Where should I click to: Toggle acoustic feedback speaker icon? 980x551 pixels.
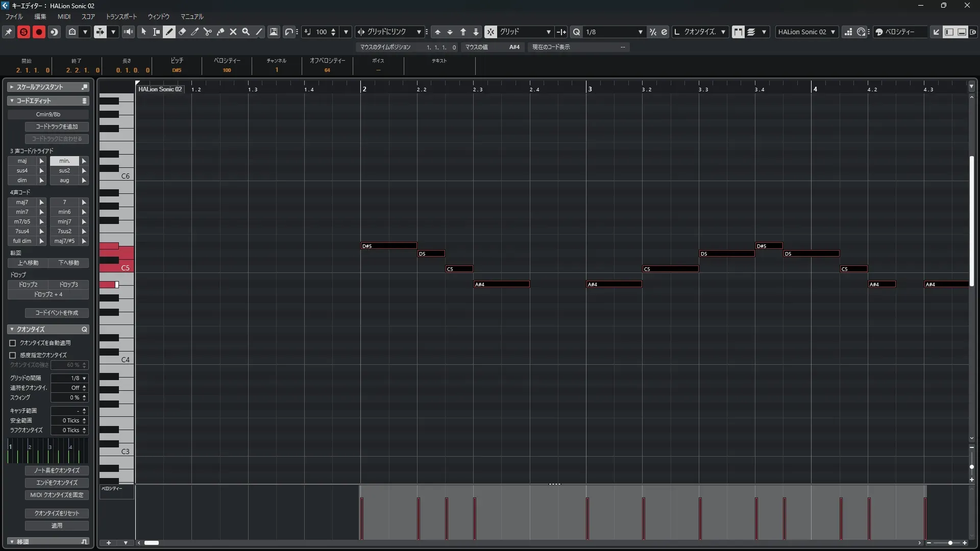(x=129, y=32)
